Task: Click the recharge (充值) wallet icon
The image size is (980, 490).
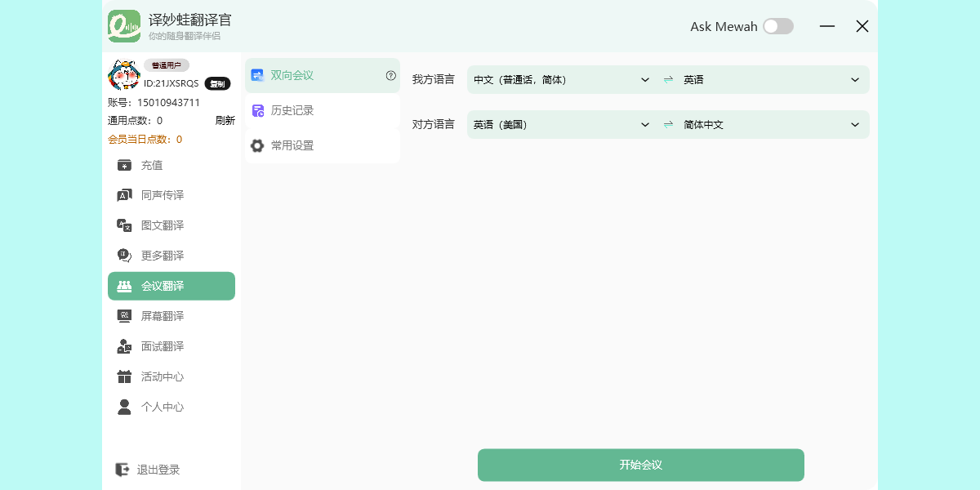Action: point(124,165)
